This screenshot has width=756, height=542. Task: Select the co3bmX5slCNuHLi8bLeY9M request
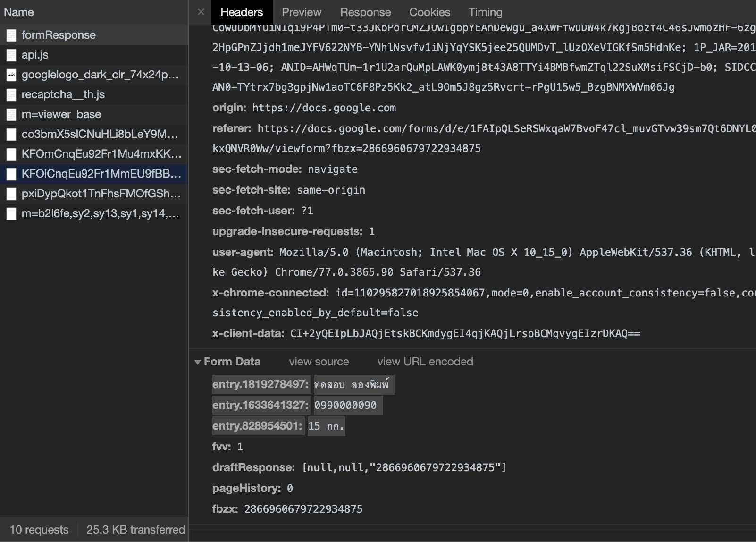pos(94,134)
